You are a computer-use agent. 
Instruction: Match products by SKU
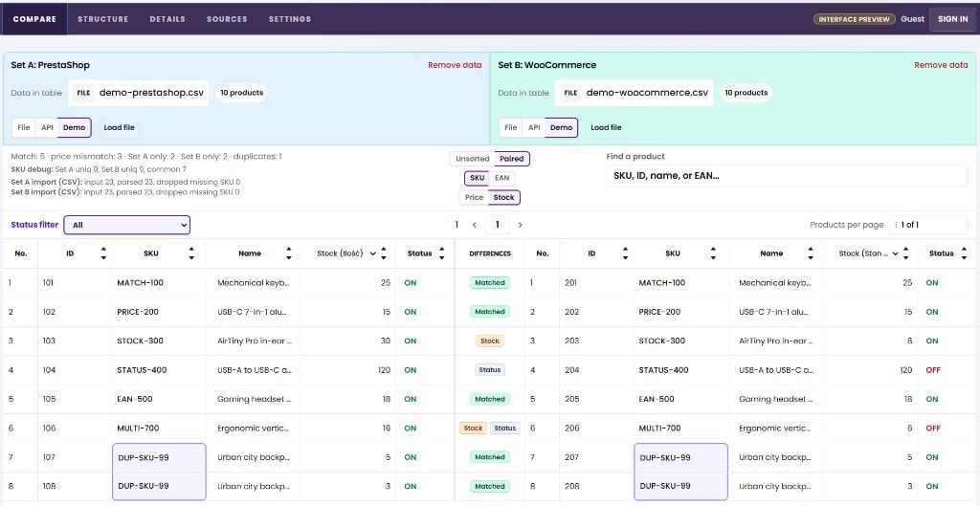pos(477,178)
